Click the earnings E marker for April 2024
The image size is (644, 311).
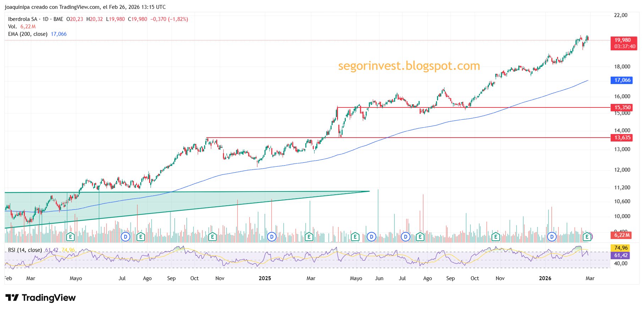point(70,237)
